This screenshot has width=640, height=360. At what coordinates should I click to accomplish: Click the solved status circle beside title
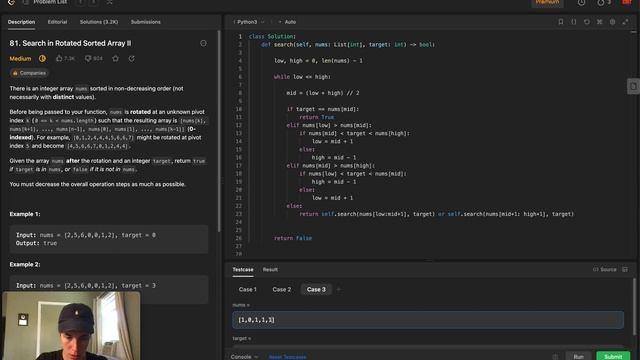[x=203, y=43]
